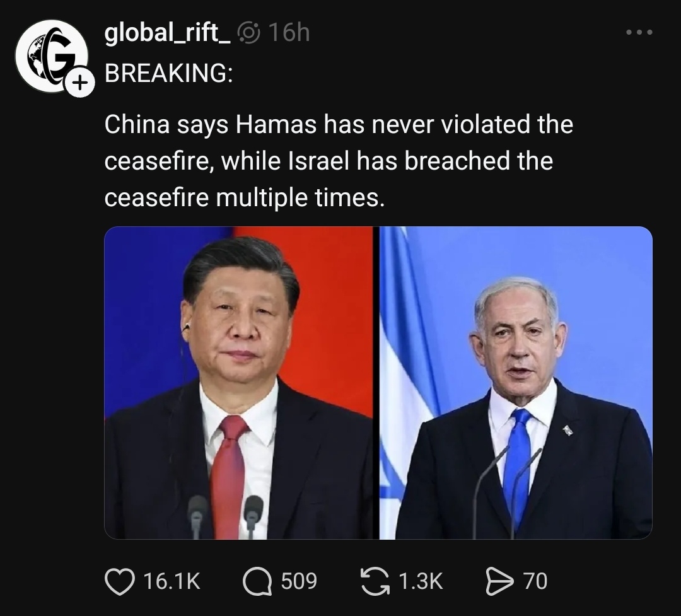This screenshot has height=616, width=681.
Task: Follow global_rift_ using the plus badge
Action: (x=79, y=82)
